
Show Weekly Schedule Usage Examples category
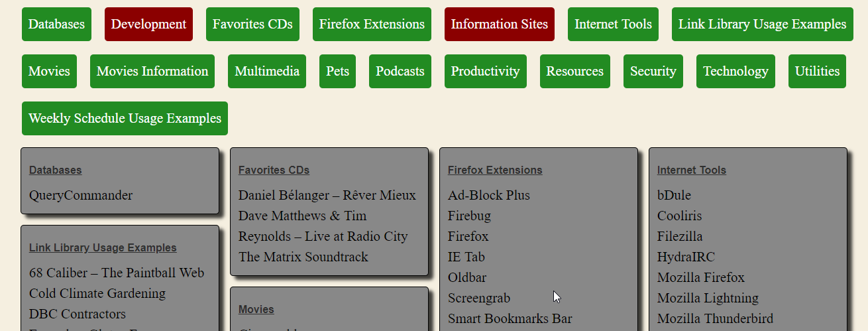pos(125,119)
